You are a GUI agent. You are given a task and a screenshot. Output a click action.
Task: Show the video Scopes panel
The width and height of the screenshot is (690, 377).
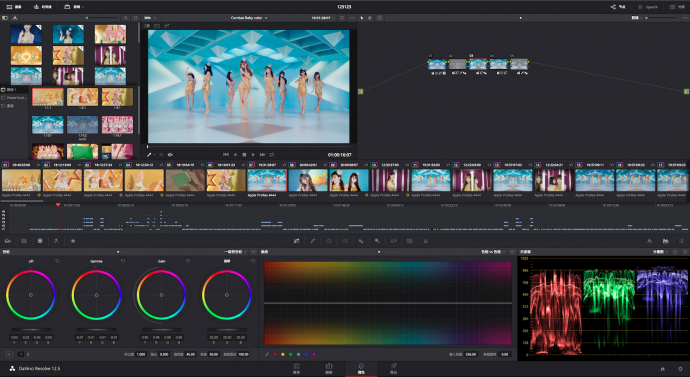point(666,241)
